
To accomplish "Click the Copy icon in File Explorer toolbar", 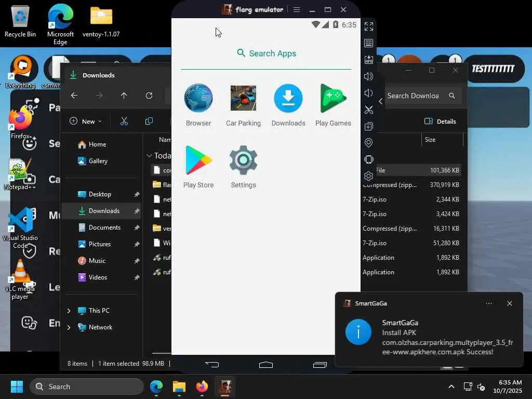I will pos(149,121).
